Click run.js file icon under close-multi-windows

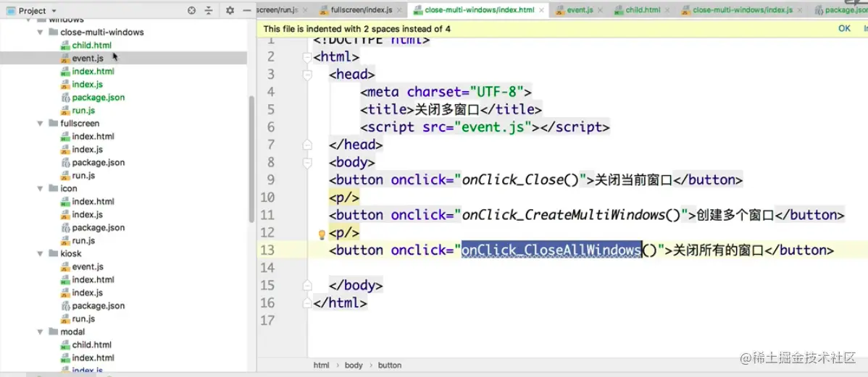coord(65,111)
